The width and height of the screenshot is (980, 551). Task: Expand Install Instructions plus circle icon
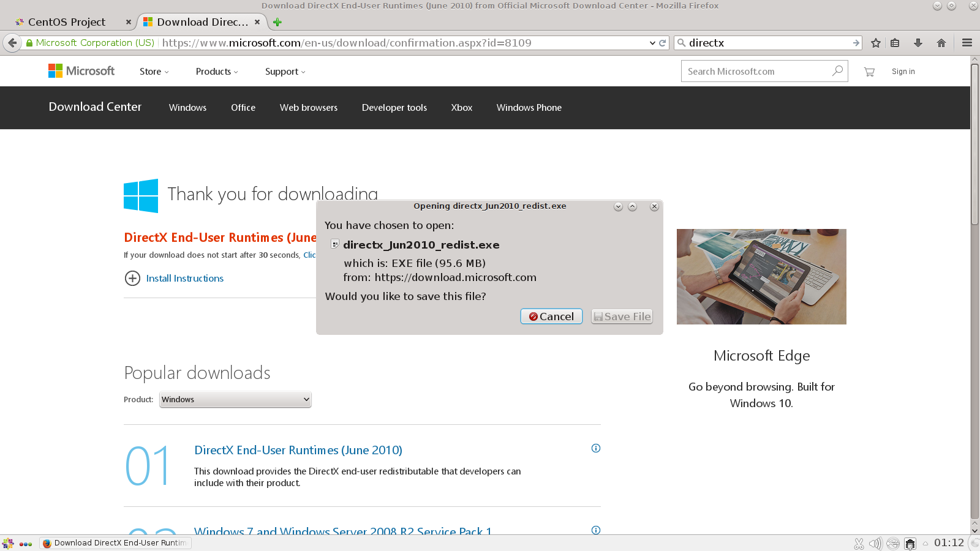click(132, 279)
